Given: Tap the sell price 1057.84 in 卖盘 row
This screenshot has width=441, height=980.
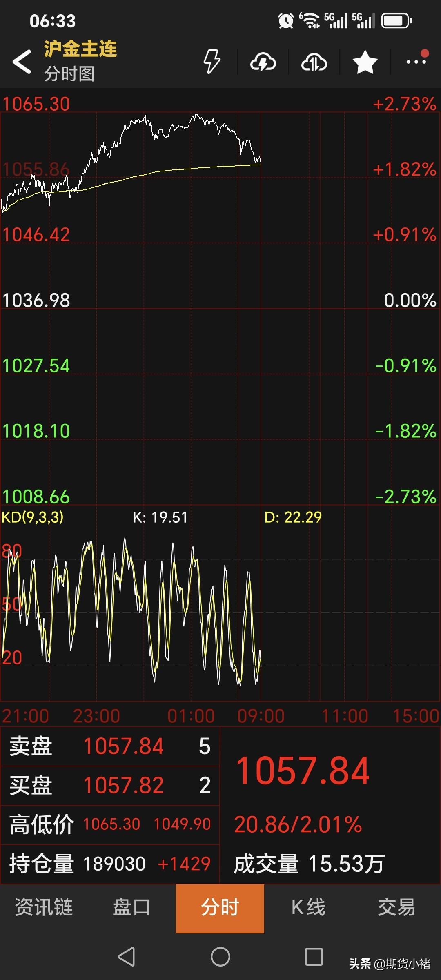Looking at the screenshot, I should coord(123,746).
